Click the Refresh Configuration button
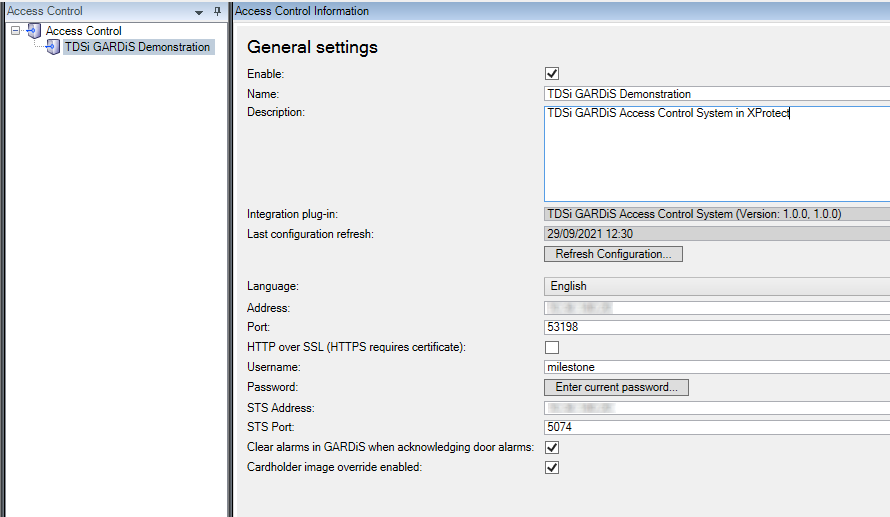The image size is (890, 517). 613,254
